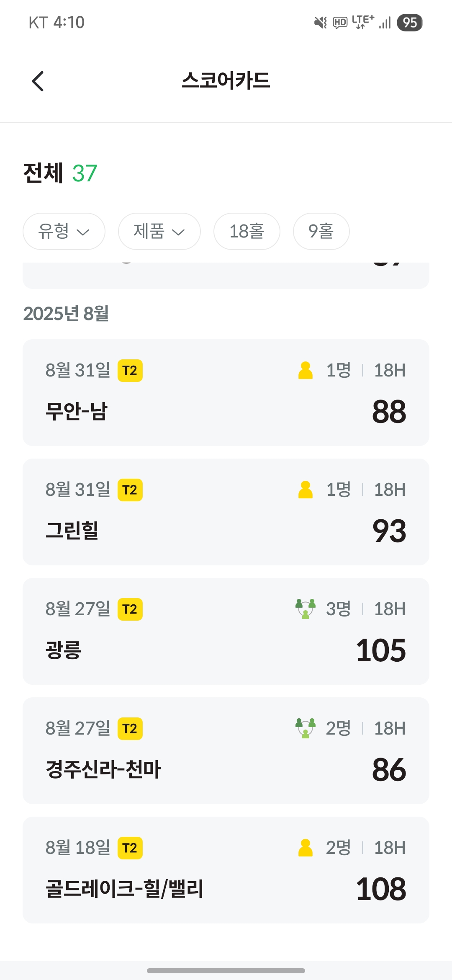Viewport: 452px width, 980px height.
Task: Tap the T2 badge on 무안-남 card
Action: (x=130, y=371)
